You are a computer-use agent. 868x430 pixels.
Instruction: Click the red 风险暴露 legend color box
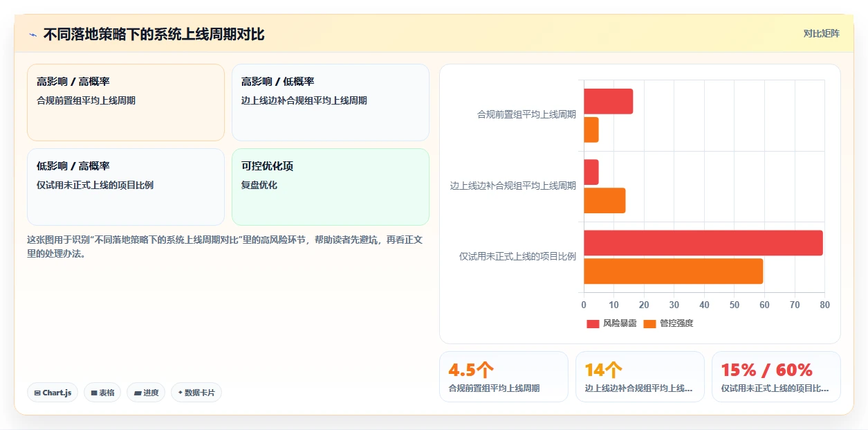click(x=593, y=323)
